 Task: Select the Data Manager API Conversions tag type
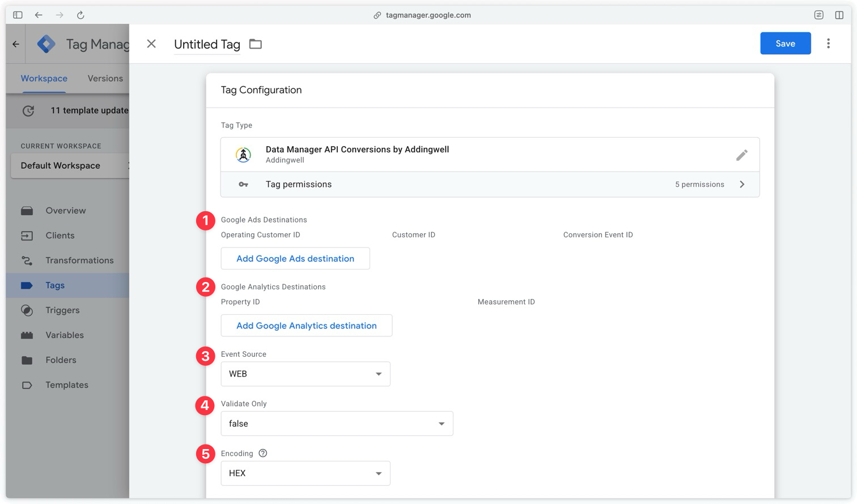(x=490, y=155)
